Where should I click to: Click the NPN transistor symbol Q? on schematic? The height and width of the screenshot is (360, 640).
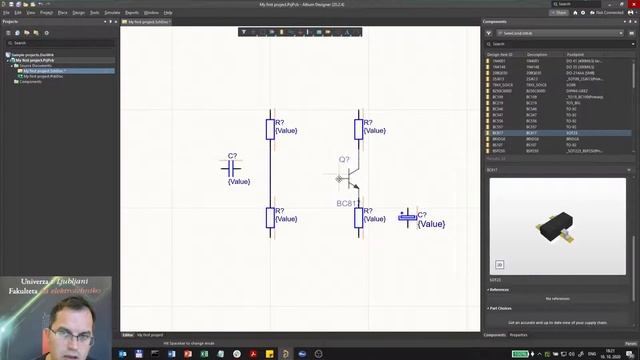tap(352, 178)
